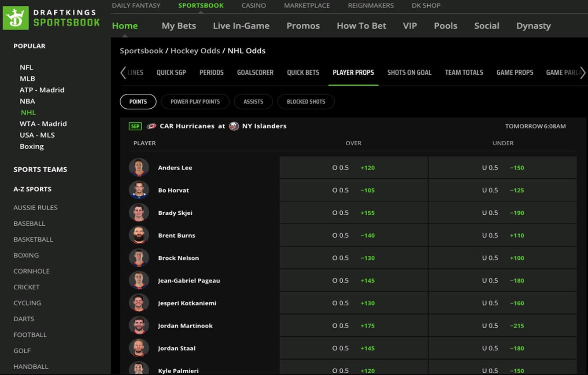
Task: Bet Anders Lee over 0.5 at +120
Action: point(353,168)
